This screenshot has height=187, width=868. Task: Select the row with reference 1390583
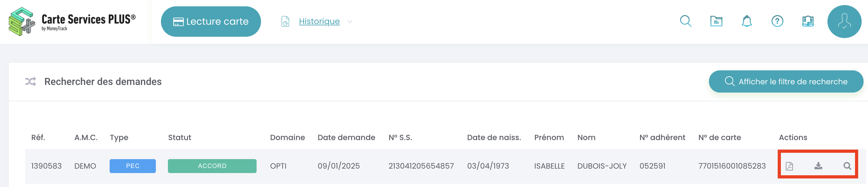click(x=445, y=166)
